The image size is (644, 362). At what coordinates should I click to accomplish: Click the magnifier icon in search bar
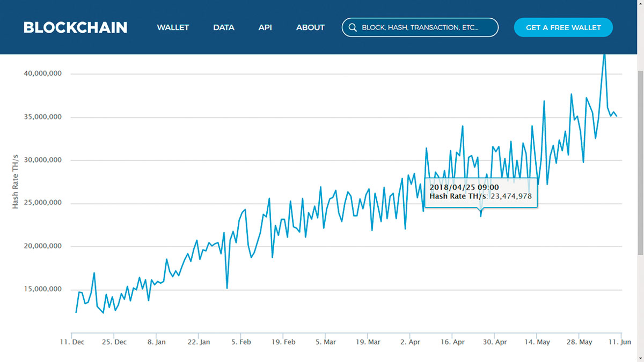(353, 27)
